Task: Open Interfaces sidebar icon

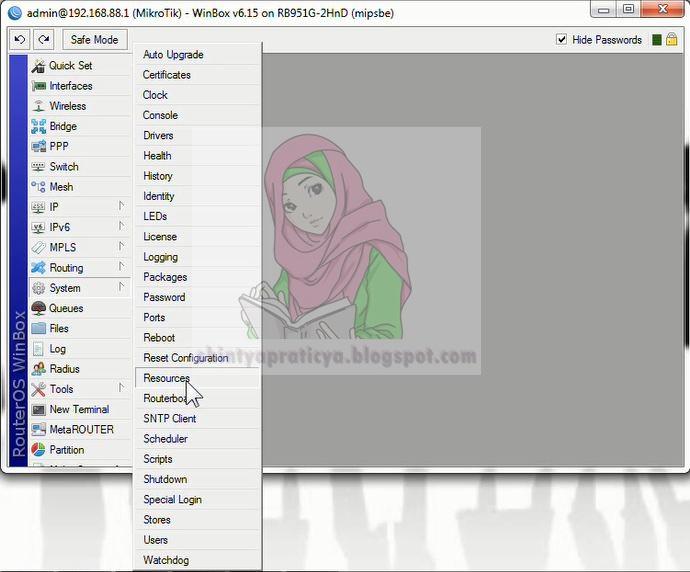Action: click(x=39, y=86)
